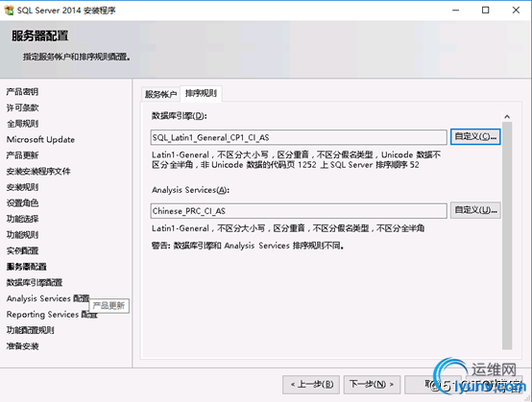Select 安装安装程序文件 step in sidebar

pyautogui.click(x=38, y=171)
